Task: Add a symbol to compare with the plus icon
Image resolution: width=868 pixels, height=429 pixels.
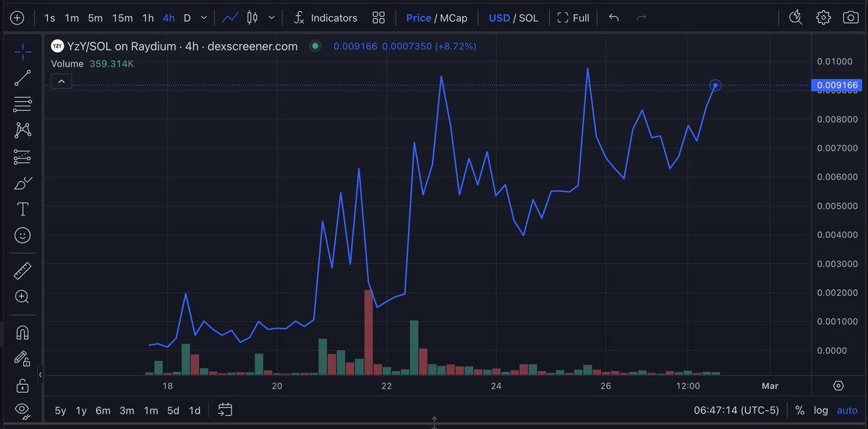Action: (17, 17)
